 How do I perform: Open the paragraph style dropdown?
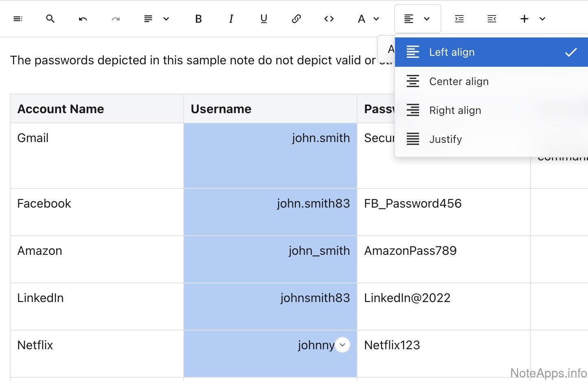tap(156, 19)
